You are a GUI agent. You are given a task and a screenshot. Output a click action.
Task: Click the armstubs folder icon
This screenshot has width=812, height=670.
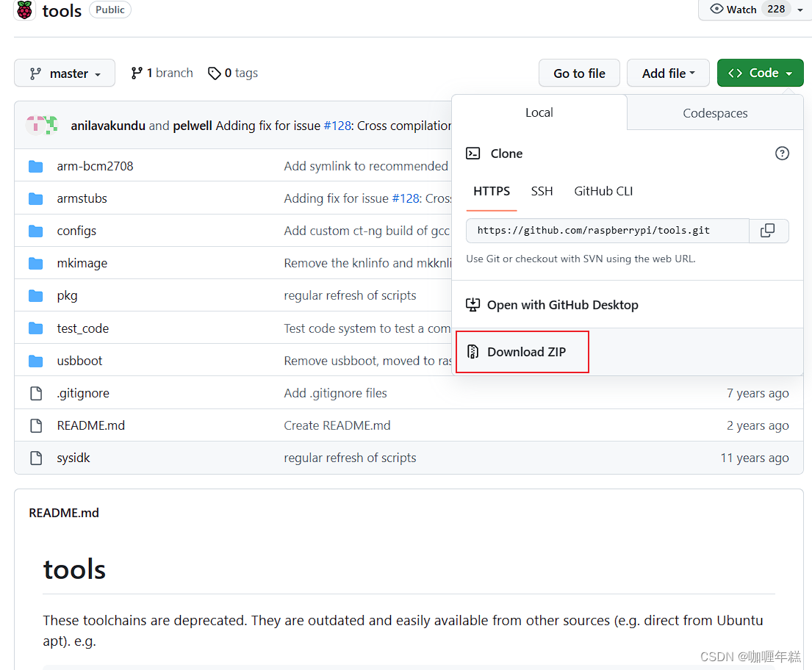click(36, 198)
